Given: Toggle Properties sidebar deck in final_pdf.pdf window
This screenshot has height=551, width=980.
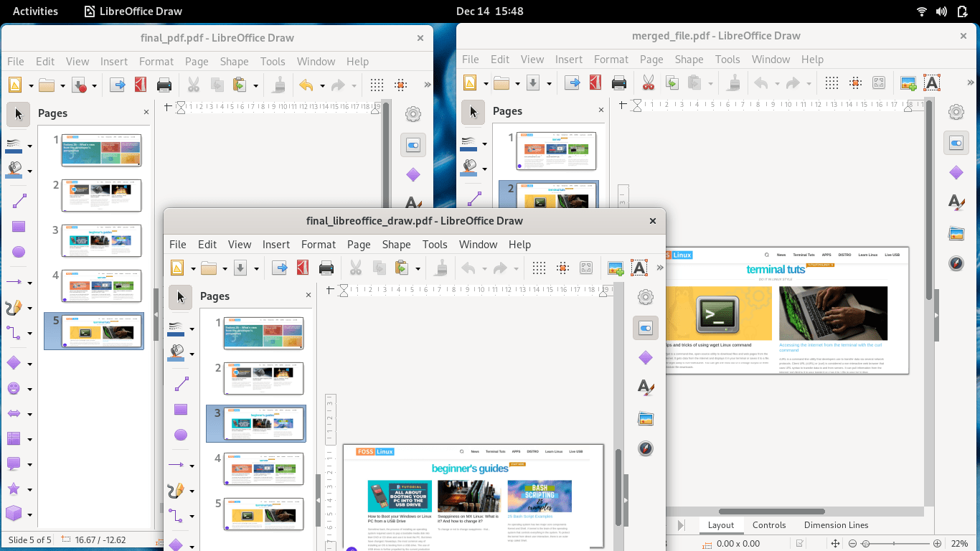Looking at the screenshot, I should [413, 145].
